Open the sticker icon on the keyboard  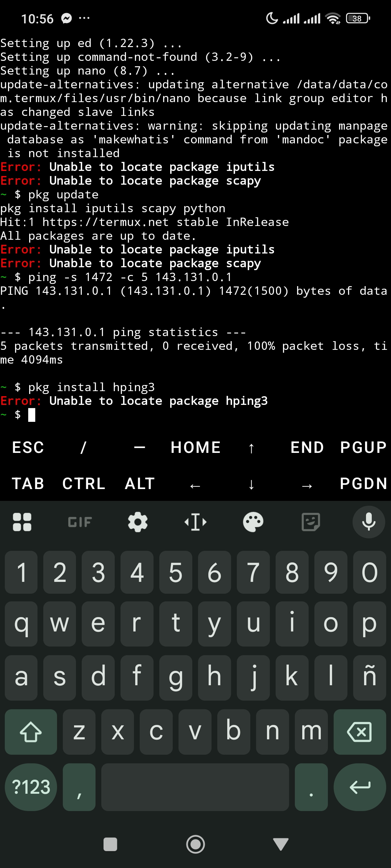311,522
